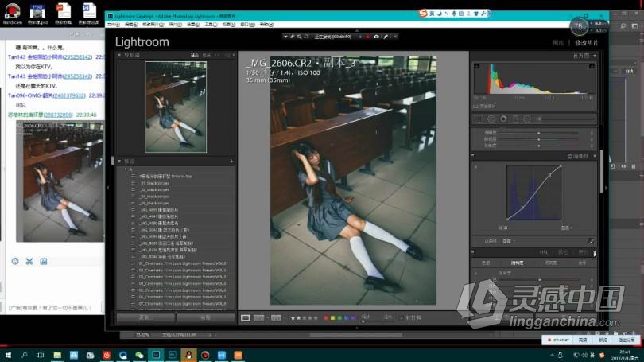Image resolution: width=644 pixels, height=362 pixels.
Task: Collapse the HSL panel with its arrow
Action: pos(595,252)
